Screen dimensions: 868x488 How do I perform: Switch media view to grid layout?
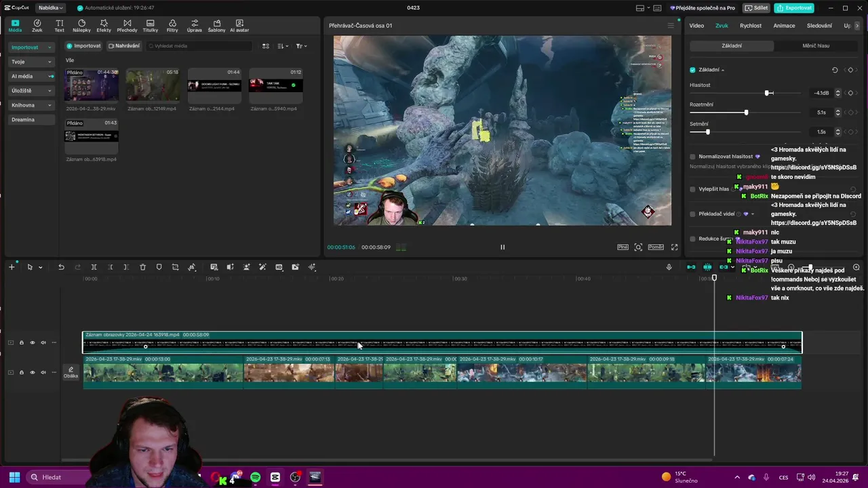(x=266, y=46)
